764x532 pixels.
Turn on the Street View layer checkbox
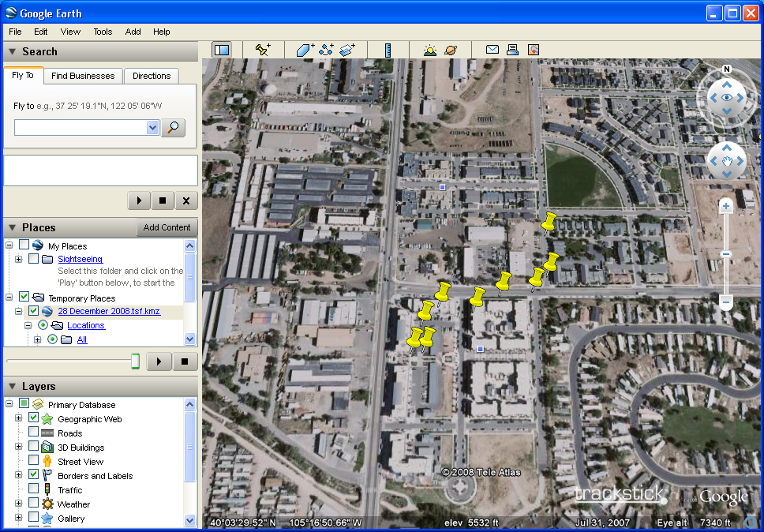(34, 460)
